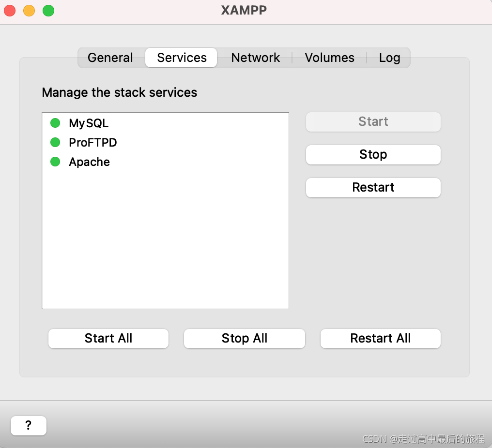Select the Apache service row
Screen dimensions: 492x448
[x=165, y=162]
